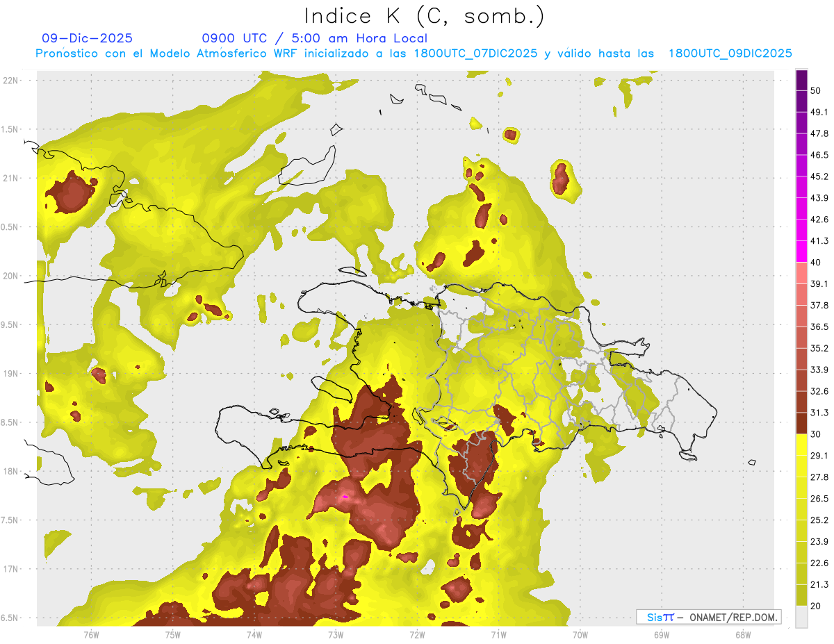Screen dimensions: 834x644
Task: Click the legend value "30"
Action: click(816, 434)
